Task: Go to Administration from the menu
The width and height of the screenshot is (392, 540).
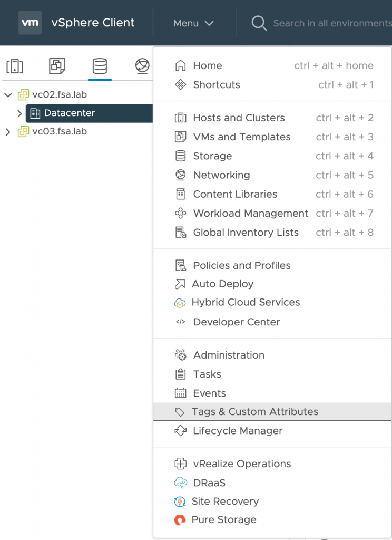Action: 229,355
